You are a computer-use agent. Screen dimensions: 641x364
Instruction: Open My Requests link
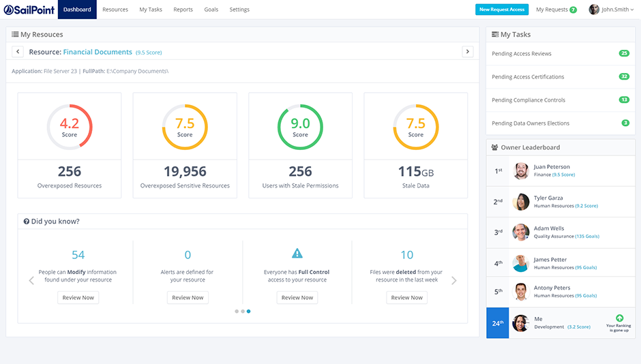[x=552, y=10]
